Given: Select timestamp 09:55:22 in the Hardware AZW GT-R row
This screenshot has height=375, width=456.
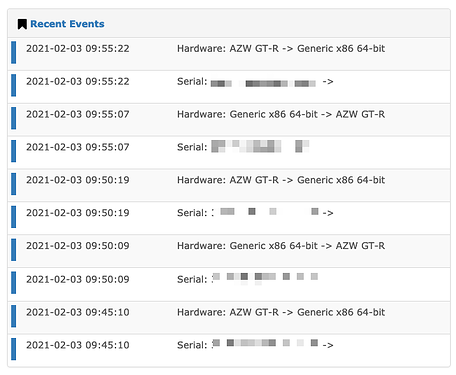Looking at the screenshot, I should pyautogui.click(x=78, y=49).
